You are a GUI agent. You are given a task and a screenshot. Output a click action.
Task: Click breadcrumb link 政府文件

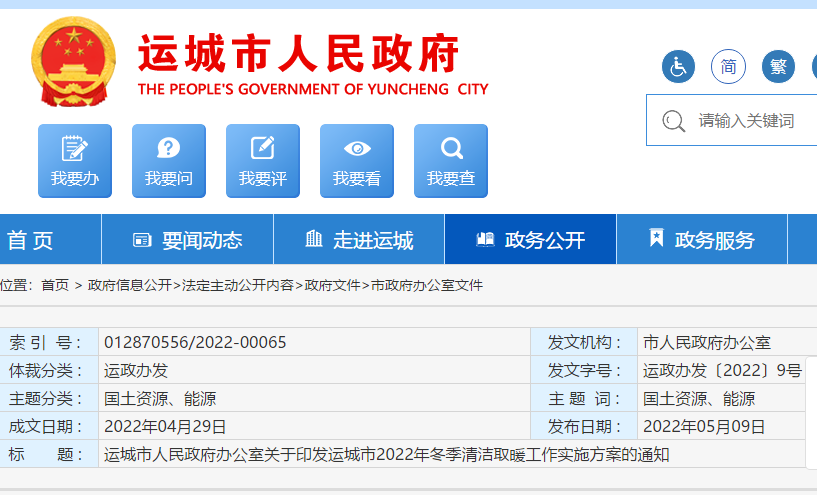point(332,285)
